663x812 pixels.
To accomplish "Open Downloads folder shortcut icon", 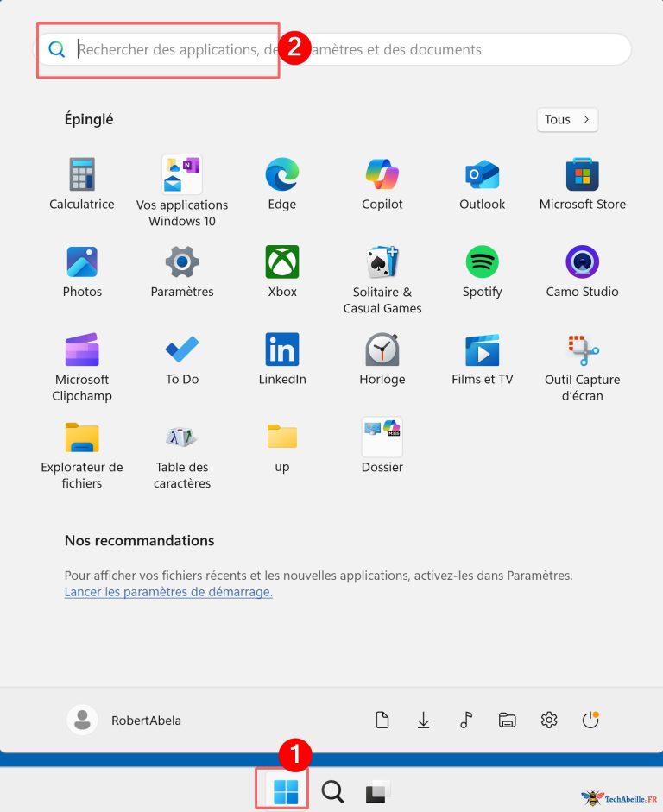I will (x=423, y=720).
